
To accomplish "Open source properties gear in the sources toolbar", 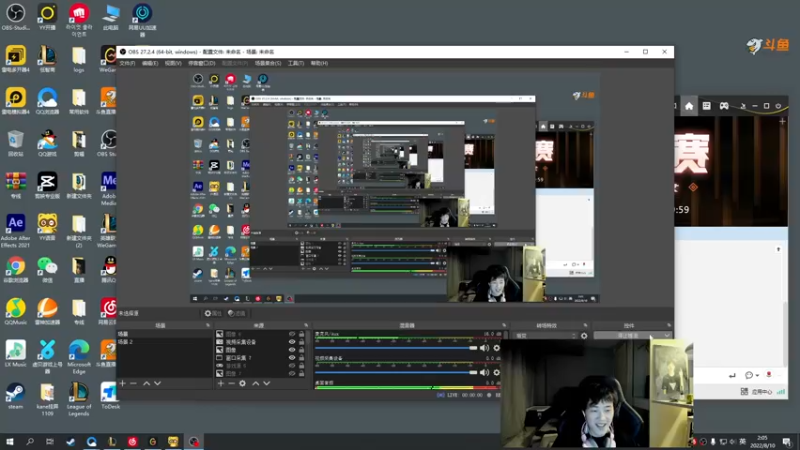I will [x=242, y=383].
